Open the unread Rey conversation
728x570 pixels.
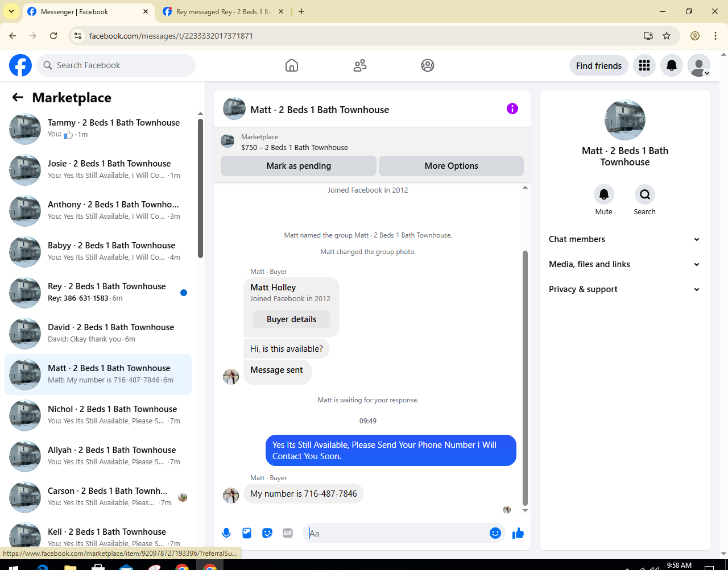pos(98,292)
